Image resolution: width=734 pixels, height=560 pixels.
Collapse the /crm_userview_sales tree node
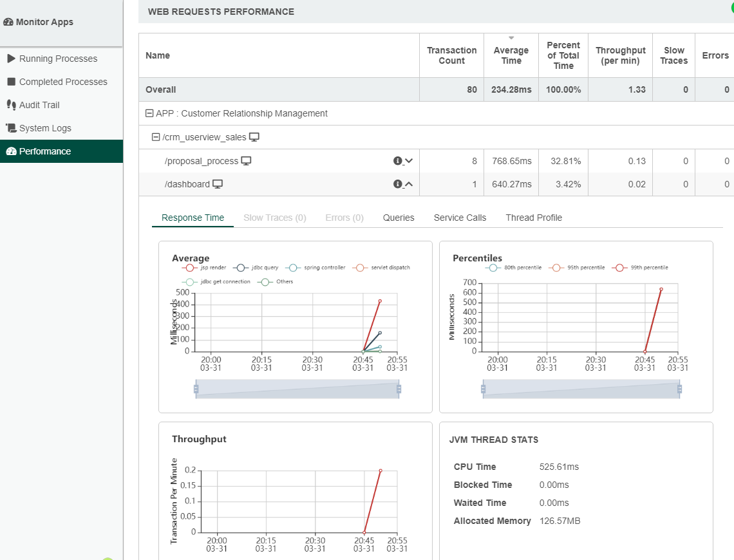155,137
